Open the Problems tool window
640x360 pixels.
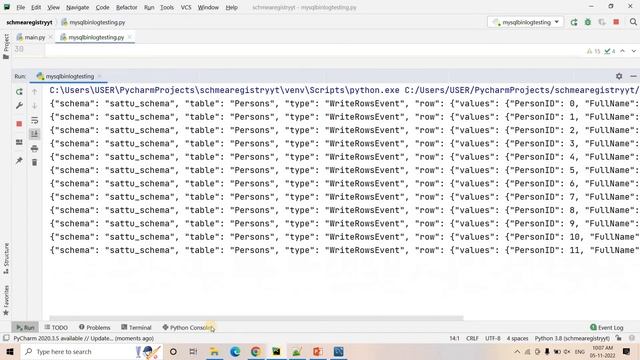pyautogui.click(x=94, y=327)
